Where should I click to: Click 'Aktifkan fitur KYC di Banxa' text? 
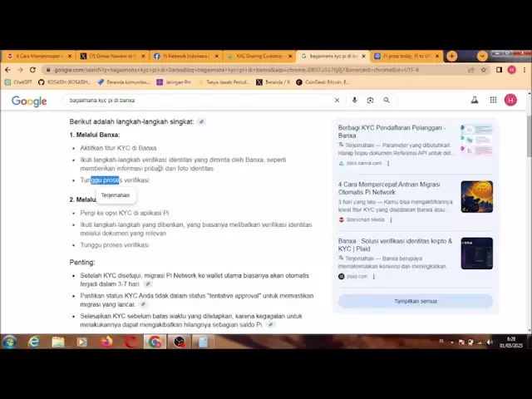click(118, 148)
